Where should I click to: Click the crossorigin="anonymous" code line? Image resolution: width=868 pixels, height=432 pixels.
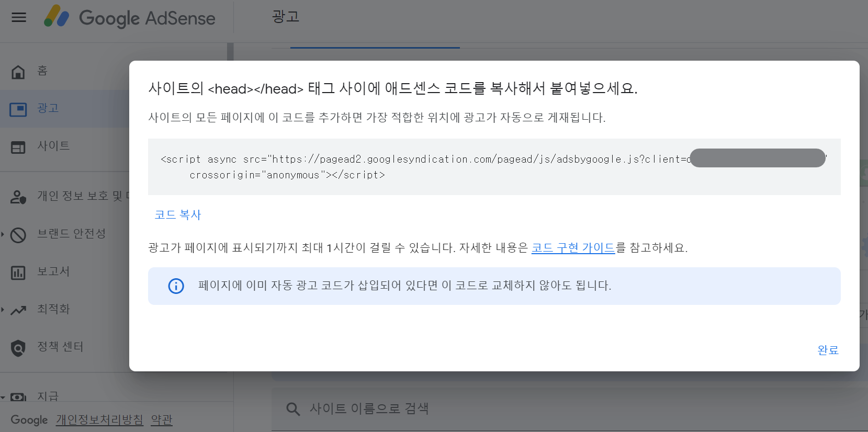point(287,175)
